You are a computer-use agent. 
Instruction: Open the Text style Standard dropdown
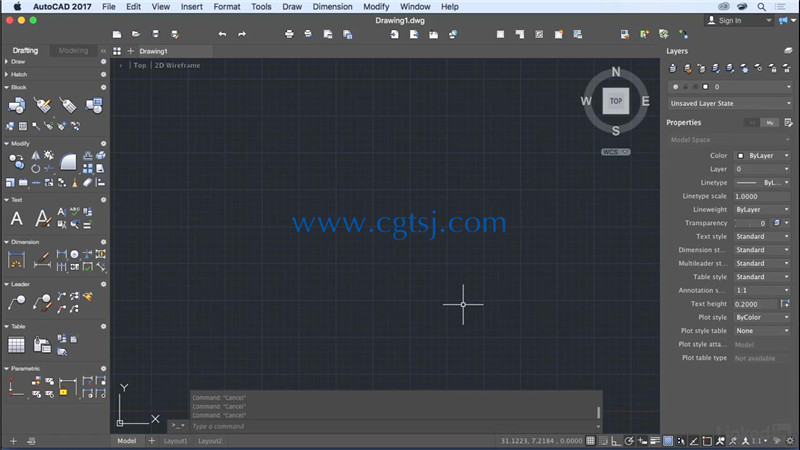point(763,237)
